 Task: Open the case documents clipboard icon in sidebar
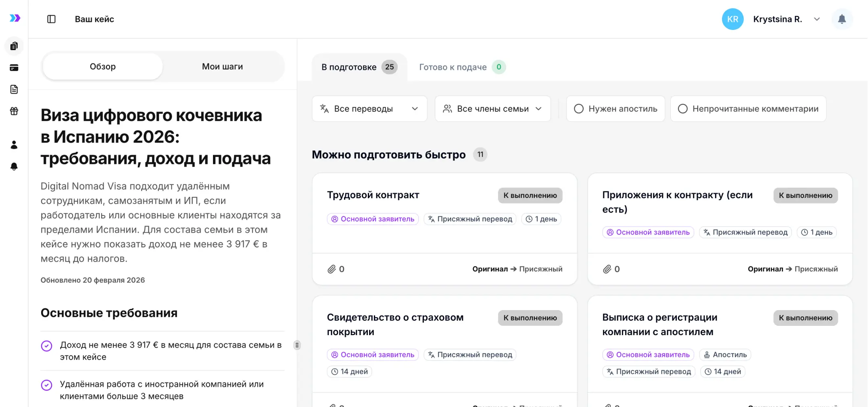click(14, 46)
